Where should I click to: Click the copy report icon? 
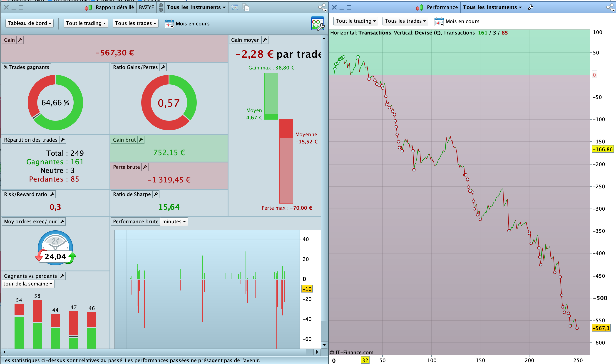coord(246,7)
